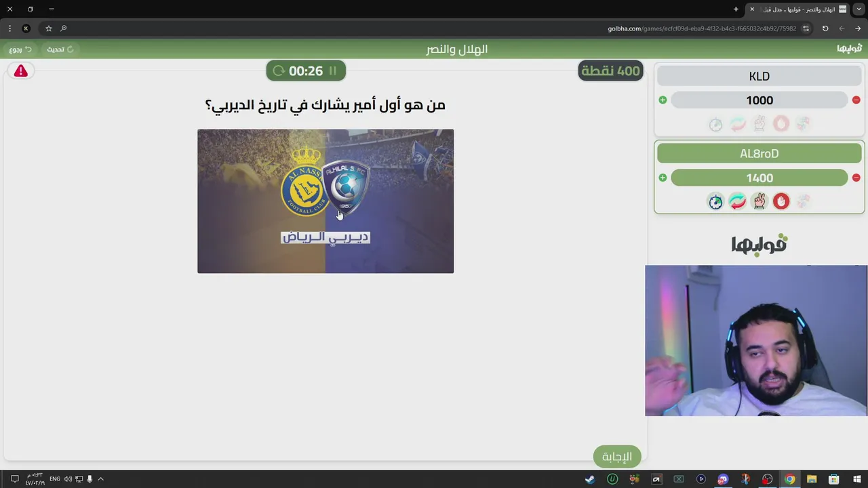Pause the 00:26 question timer
868x488 pixels.
point(333,70)
